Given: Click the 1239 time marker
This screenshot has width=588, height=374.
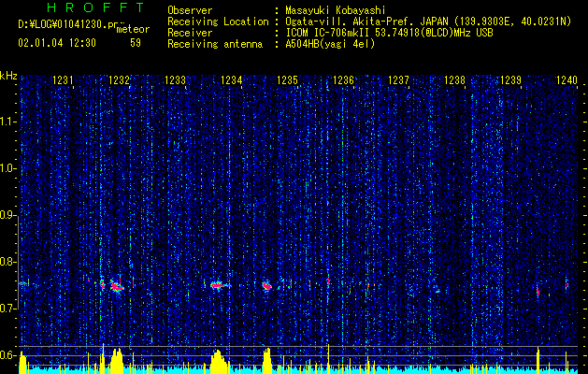Looking at the screenshot, I should [510, 79].
